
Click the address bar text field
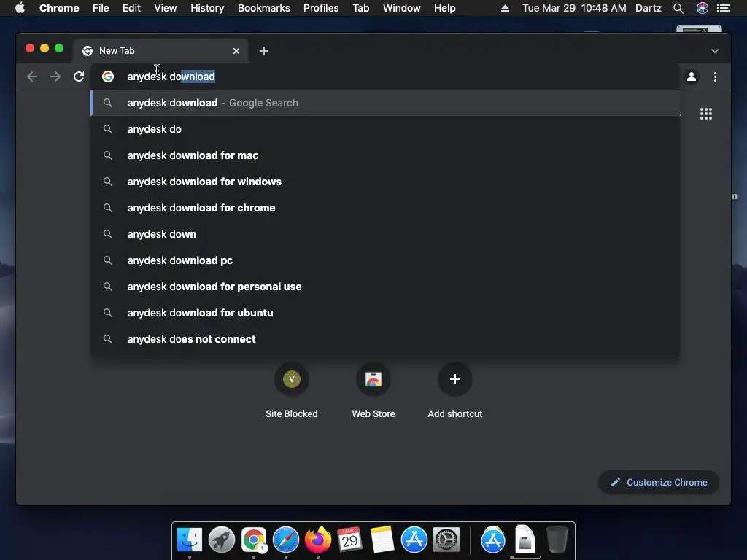(385, 77)
